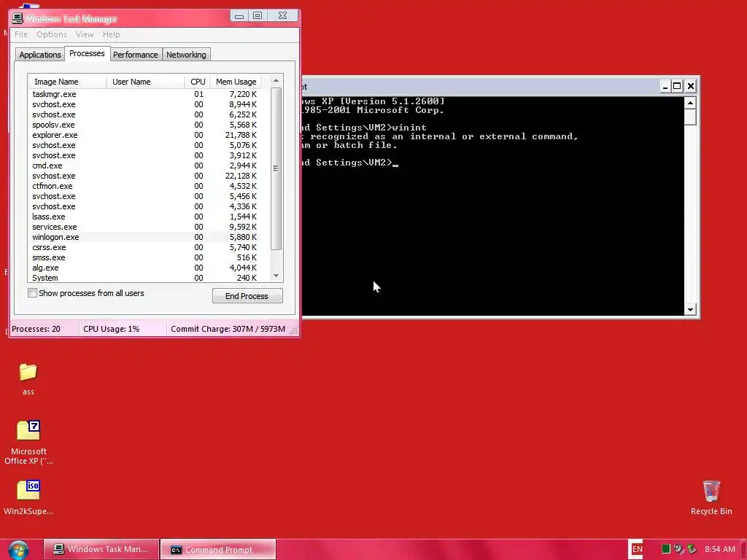The width and height of the screenshot is (747, 560).
Task: Switch to Windows Task Manager taskbar button
Action: click(x=101, y=549)
